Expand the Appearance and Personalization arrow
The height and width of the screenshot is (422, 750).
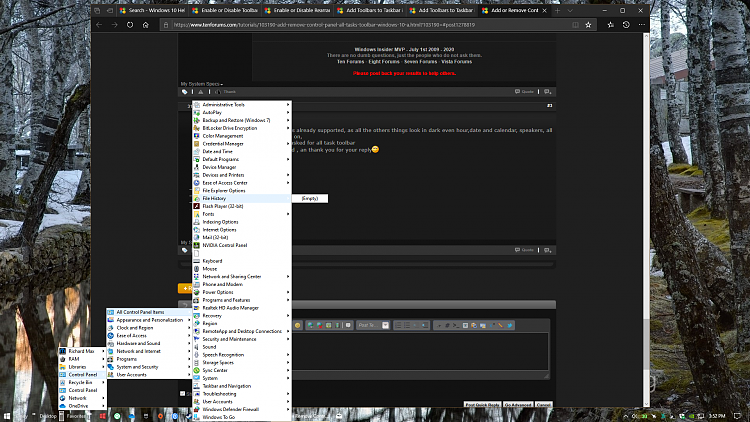pos(189,320)
